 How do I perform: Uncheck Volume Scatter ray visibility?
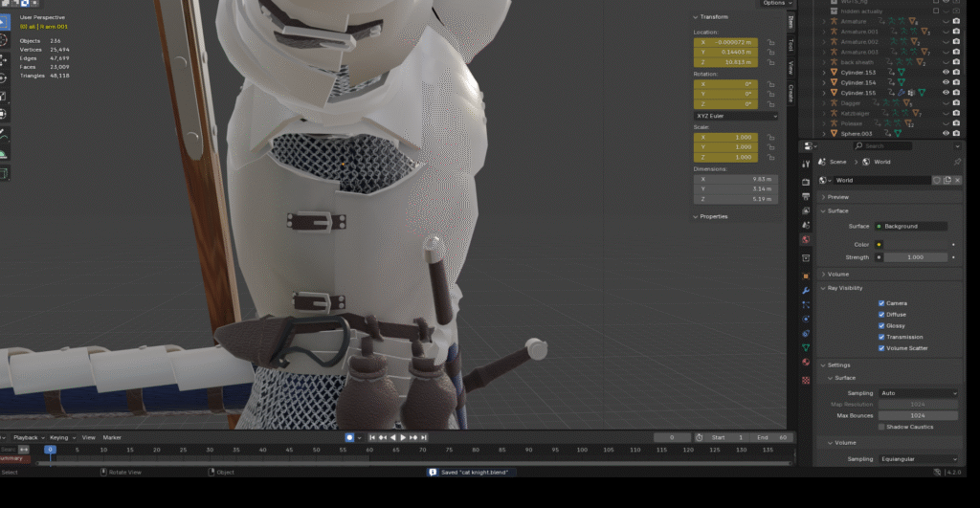pos(881,348)
